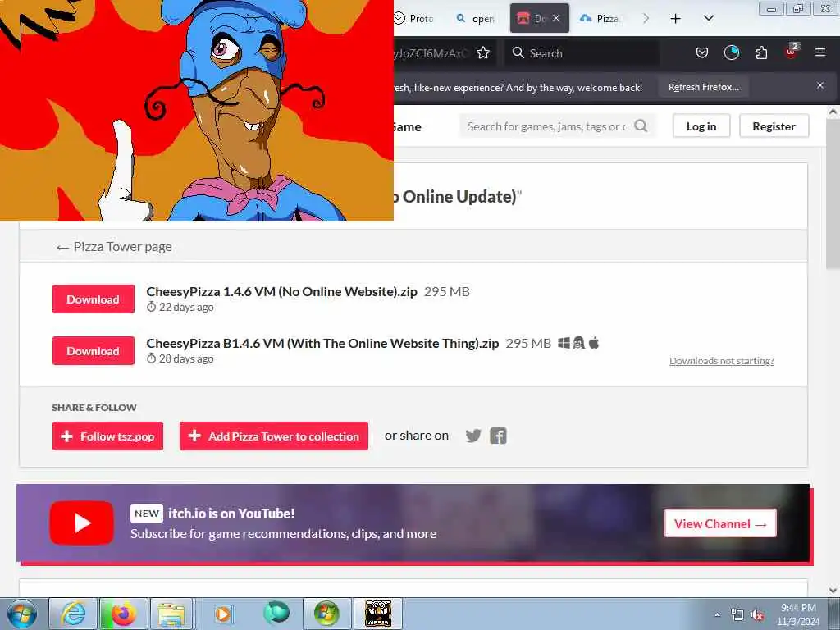Open the Pocket save icon

[702, 53]
